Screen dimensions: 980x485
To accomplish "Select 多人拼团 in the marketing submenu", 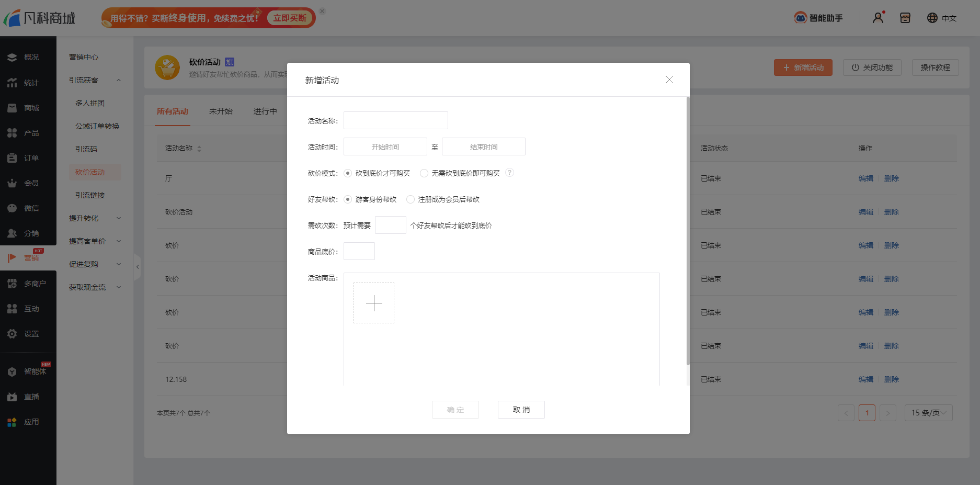I will pos(90,103).
